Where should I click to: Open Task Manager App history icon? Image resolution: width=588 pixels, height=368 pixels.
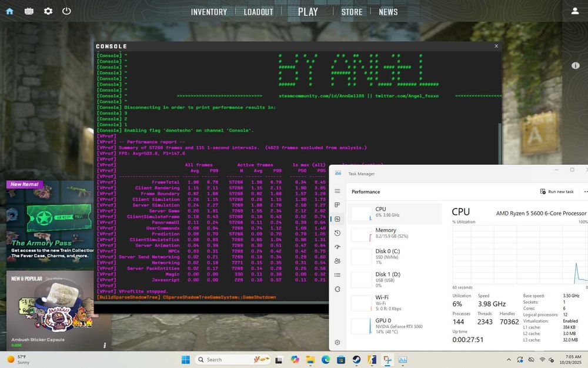(x=337, y=233)
